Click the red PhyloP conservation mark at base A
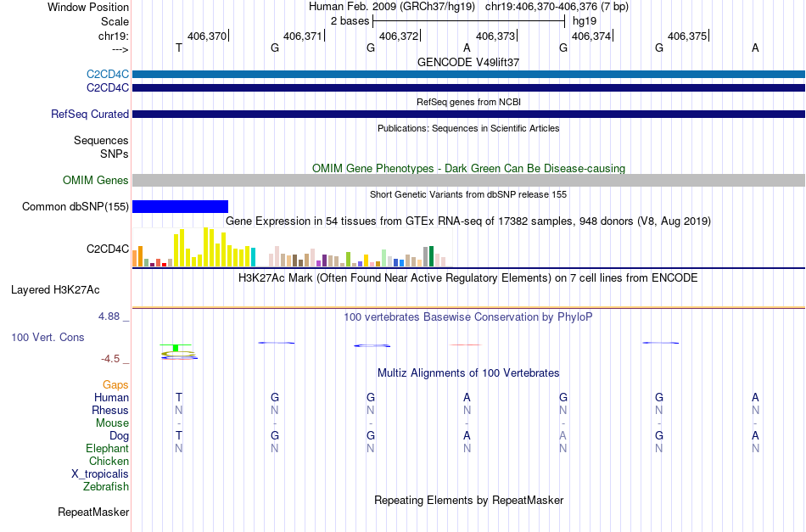This screenshot has width=806, height=532. coord(466,344)
